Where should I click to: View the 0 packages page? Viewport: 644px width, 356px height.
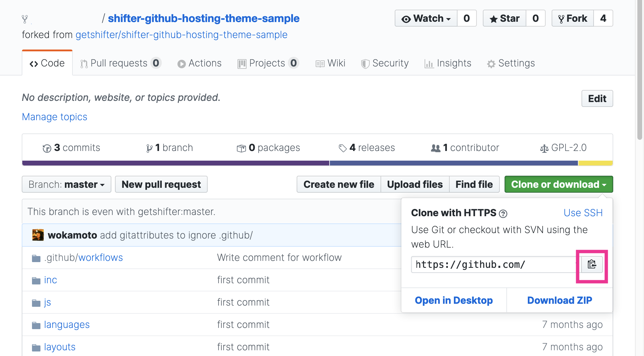pyautogui.click(x=268, y=148)
